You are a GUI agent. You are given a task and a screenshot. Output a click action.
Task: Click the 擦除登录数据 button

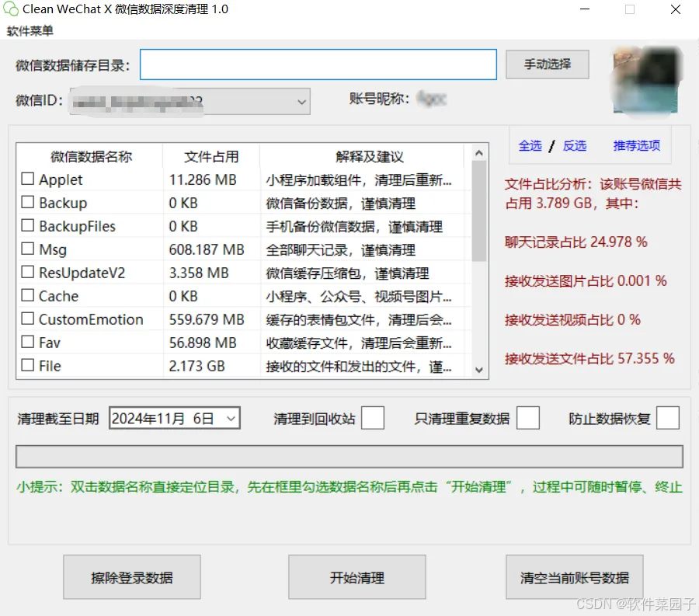pyautogui.click(x=132, y=577)
